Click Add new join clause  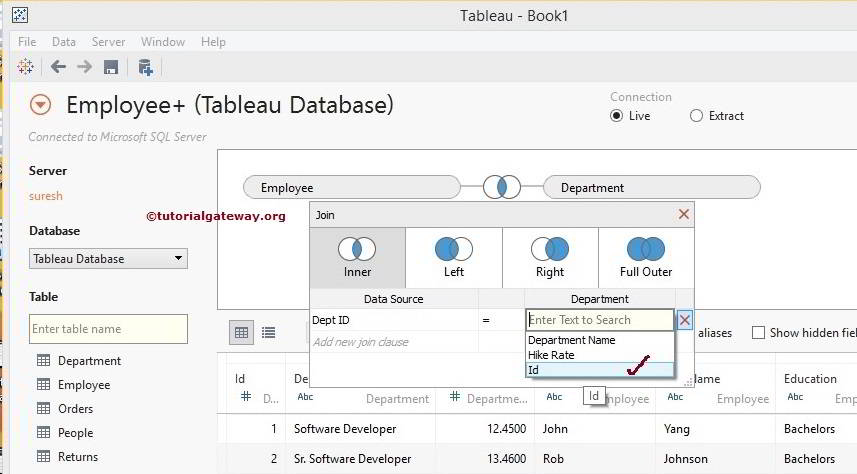point(361,342)
